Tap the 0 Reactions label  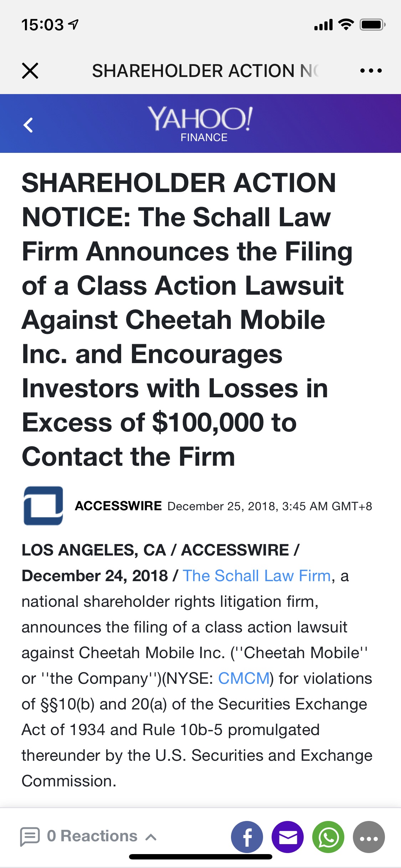(92, 836)
